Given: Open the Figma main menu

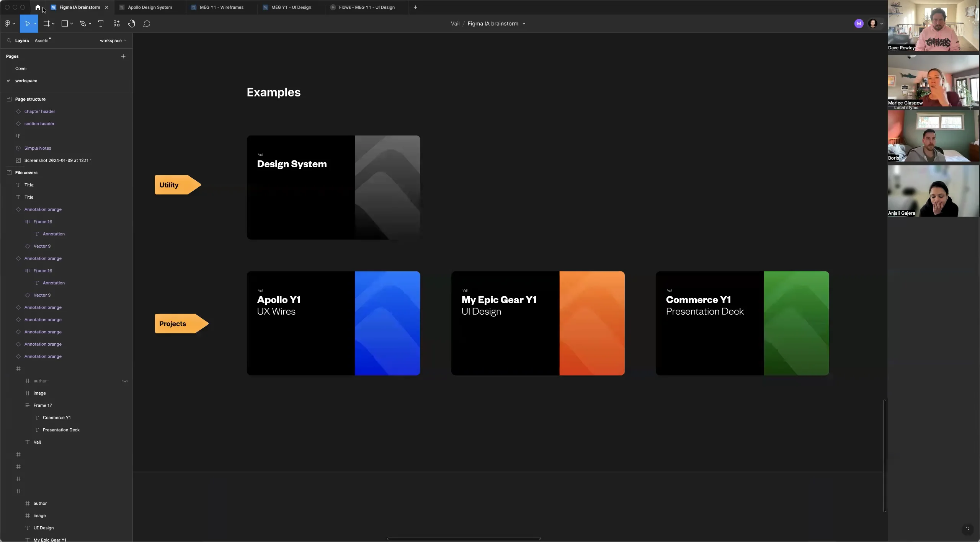Looking at the screenshot, I should click(8, 23).
